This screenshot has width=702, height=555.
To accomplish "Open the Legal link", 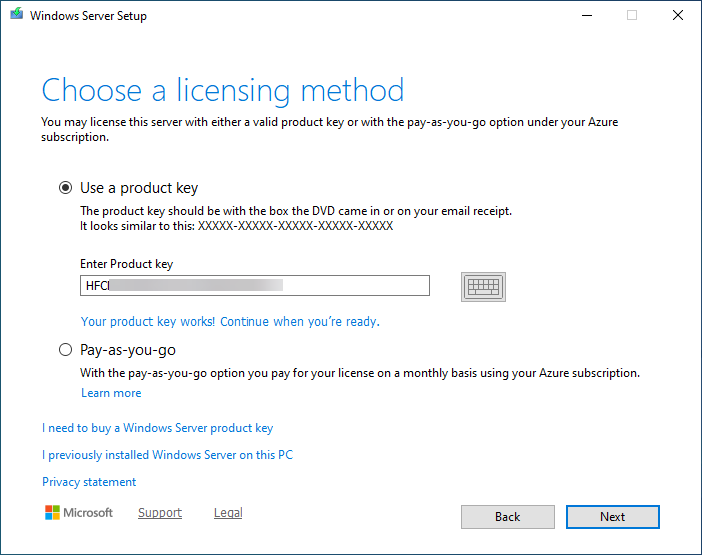I will coord(228,513).
